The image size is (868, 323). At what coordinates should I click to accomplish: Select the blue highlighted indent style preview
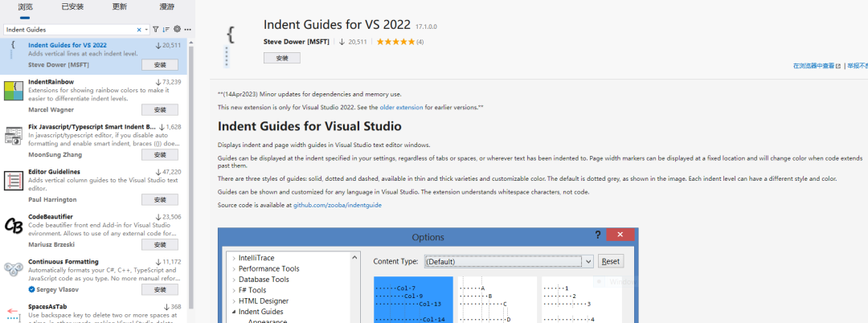click(x=414, y=299)
